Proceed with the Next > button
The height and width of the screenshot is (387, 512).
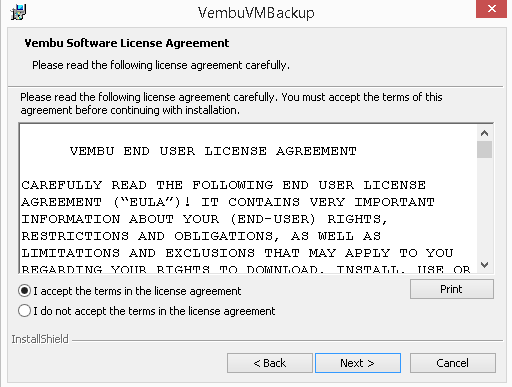coord(358,363)
